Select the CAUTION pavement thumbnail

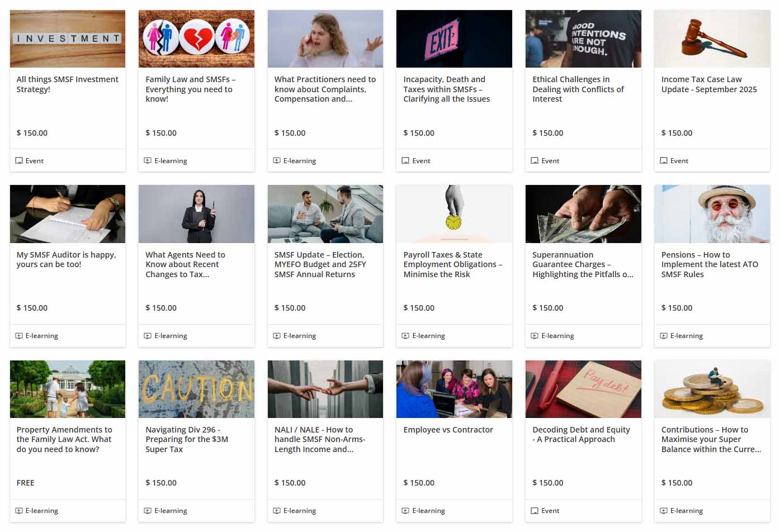(x=196, y=389)
